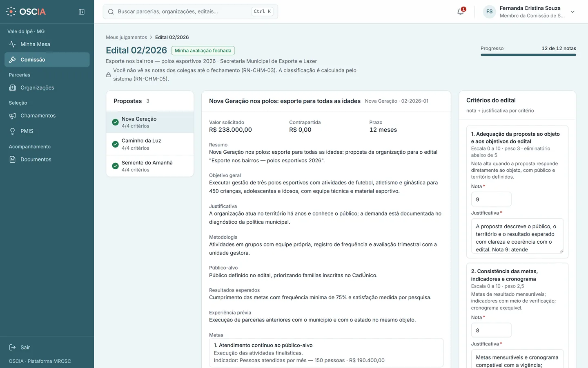The width and height of the screenshot is (588, 368).
Task: Click the Progresso bar 12 de 12
Action: tap(528, 55)
